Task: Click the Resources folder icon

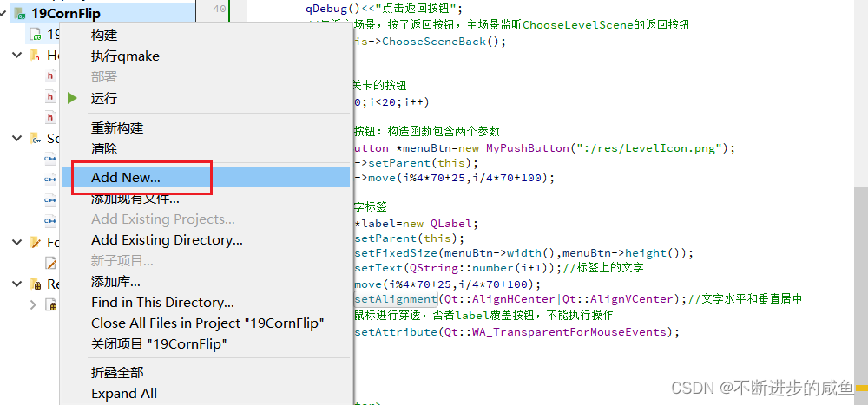Action: [36, 284]
